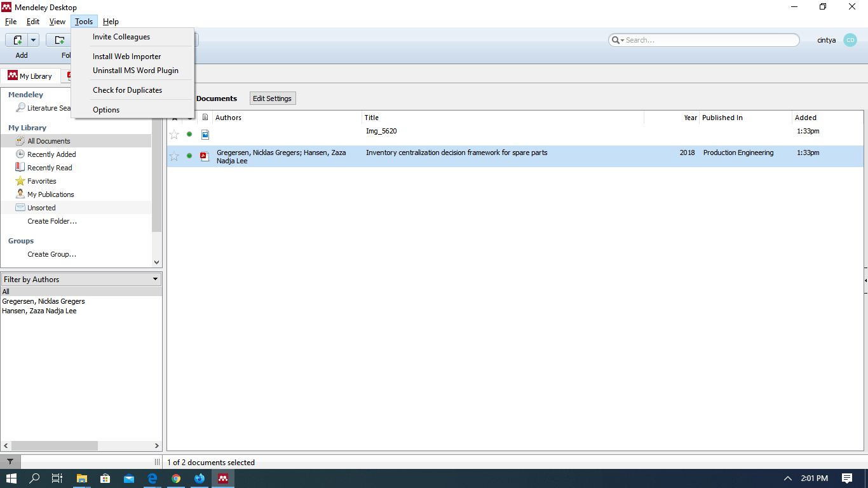The image size is (868, 488).
Task: Toggle read status dot for Img_5620
Action: 189,135
